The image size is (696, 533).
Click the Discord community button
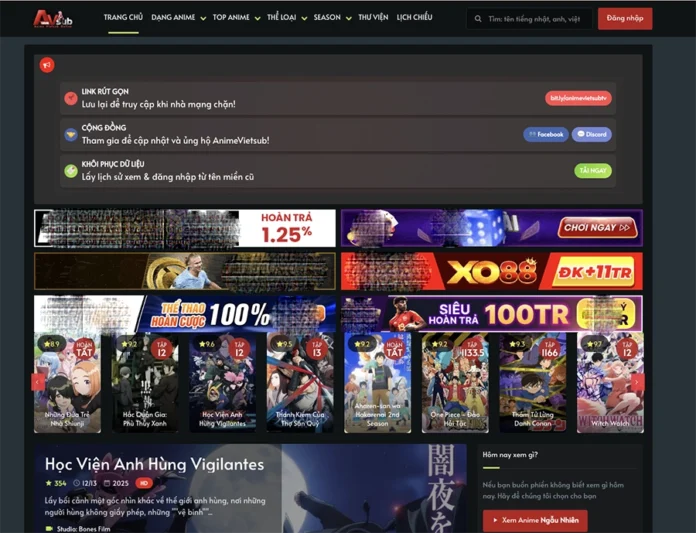point(592,134)
